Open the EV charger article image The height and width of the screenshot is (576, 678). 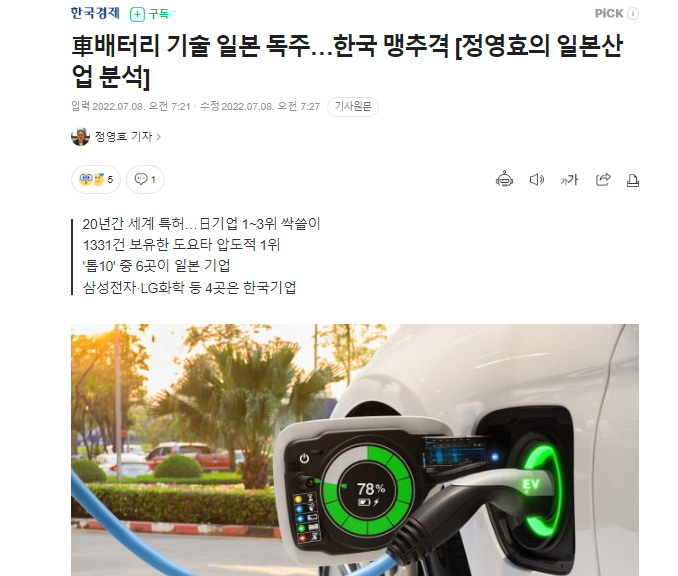355,450
